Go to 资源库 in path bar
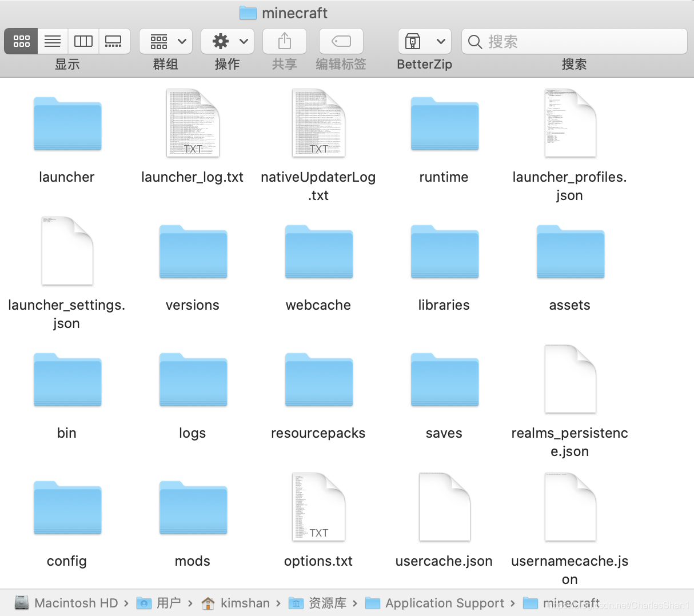The height and width of the screenshot is (616, 694). pos(317,603)
